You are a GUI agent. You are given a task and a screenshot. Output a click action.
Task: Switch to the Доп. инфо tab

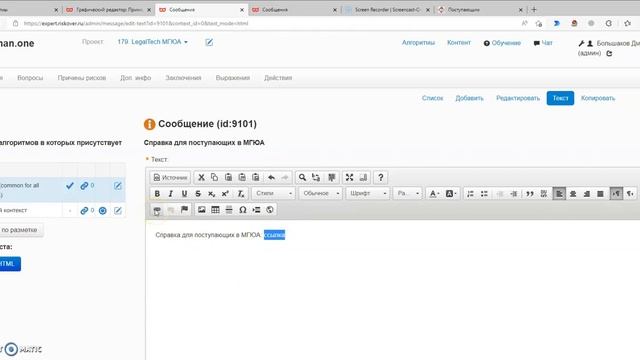[x=136, y=78]
